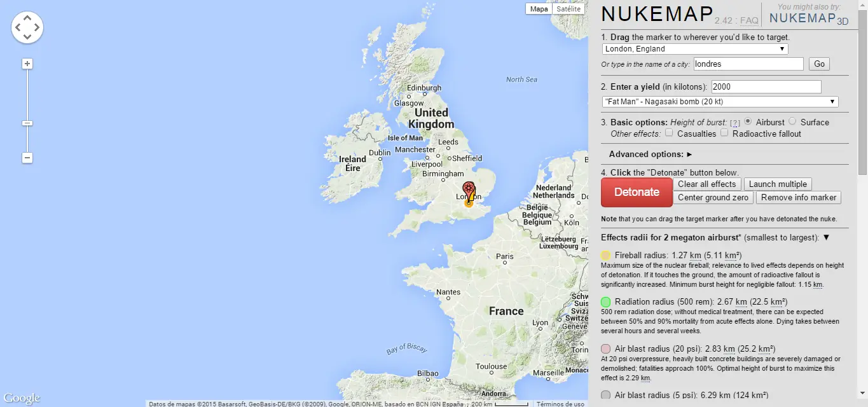
Task: Click Launch multiple
Action: point(778,184)
